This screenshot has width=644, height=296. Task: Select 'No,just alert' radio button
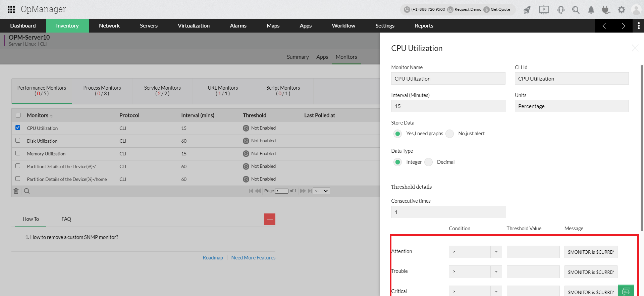point(450,134)
